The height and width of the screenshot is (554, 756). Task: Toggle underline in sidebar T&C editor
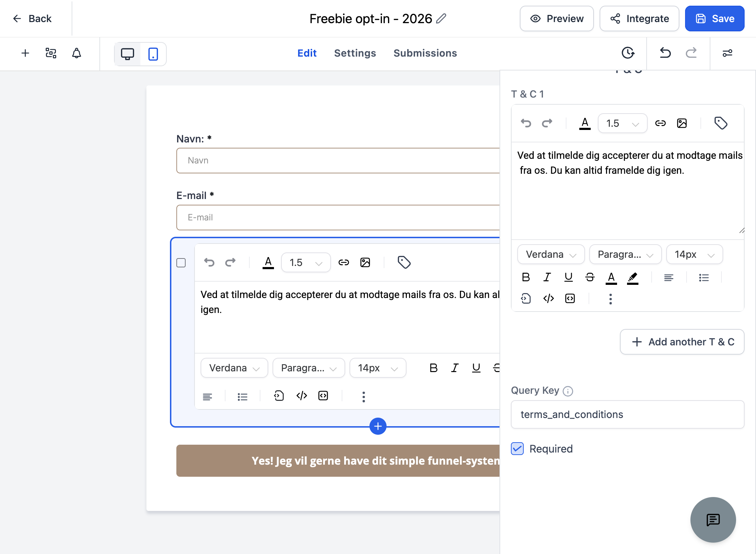(568, 277)
